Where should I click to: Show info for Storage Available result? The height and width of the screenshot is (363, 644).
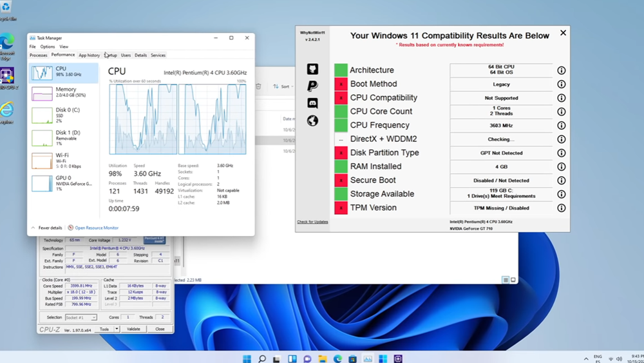561,195
